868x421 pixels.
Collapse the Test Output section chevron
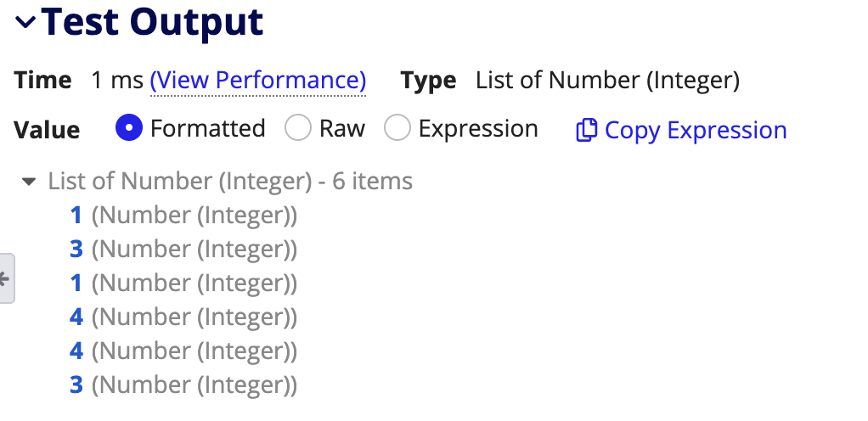tap(25, 22)
